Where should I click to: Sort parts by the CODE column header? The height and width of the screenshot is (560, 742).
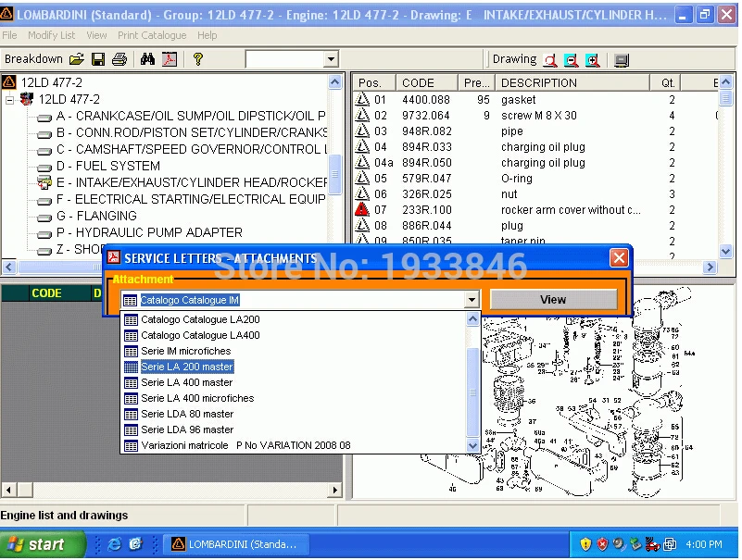click(427, 82)
